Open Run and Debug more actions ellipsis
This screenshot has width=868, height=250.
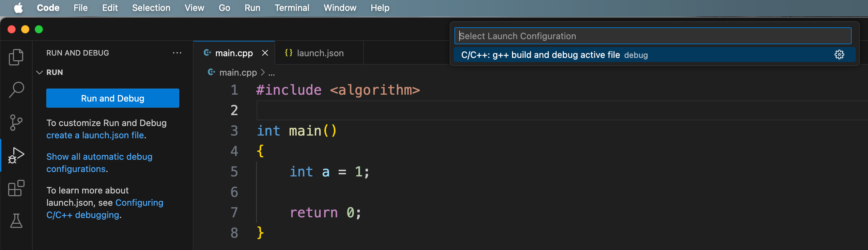(x=177, y=53)
